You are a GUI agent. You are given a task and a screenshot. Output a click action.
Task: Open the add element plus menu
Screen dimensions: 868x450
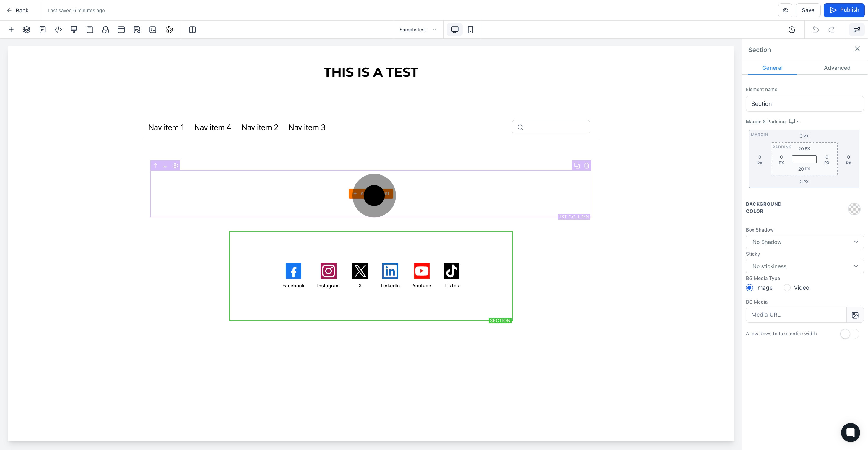point(11,30)
